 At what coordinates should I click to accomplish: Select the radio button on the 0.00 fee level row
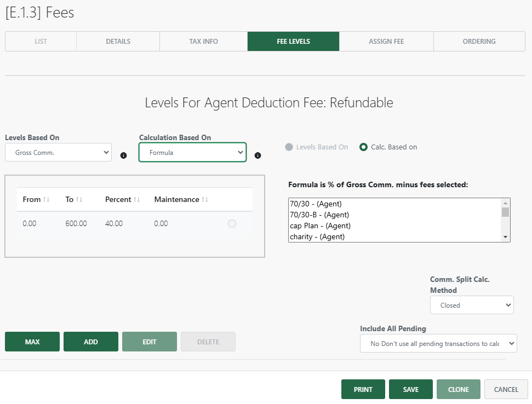232,223
